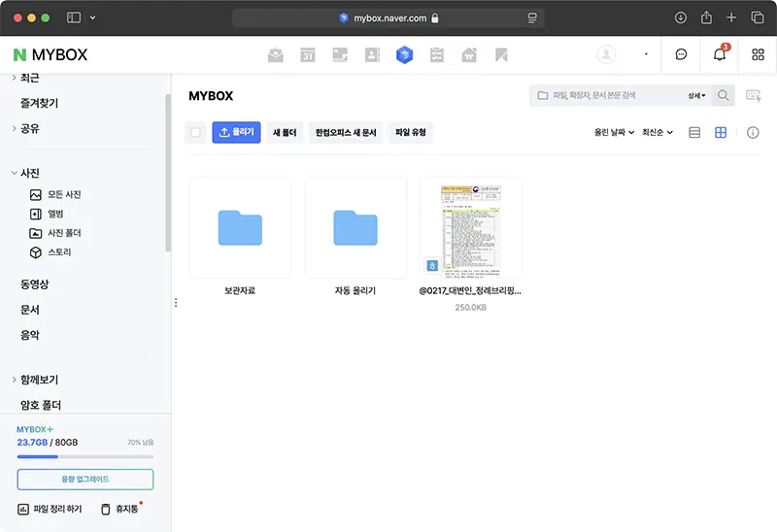Image resolution: width=777 pixels, height=532 pixels.
Task: Switch to list view
Action: click(x=694, y=132)
